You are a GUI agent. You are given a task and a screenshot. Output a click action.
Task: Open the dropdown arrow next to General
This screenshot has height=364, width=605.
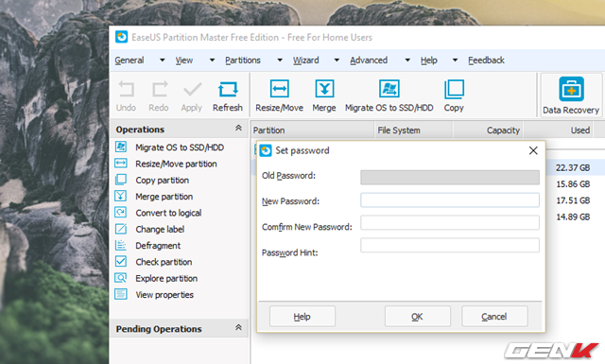coord(163,61)
